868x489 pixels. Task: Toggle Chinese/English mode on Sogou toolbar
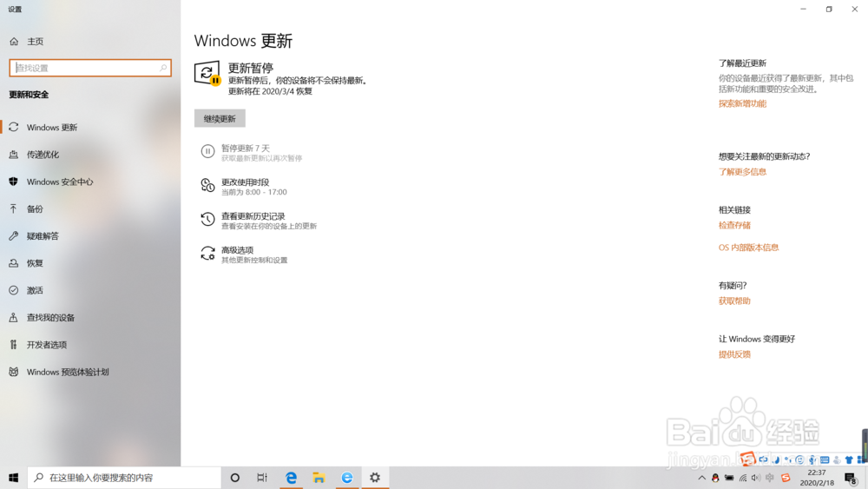point(763,459)
